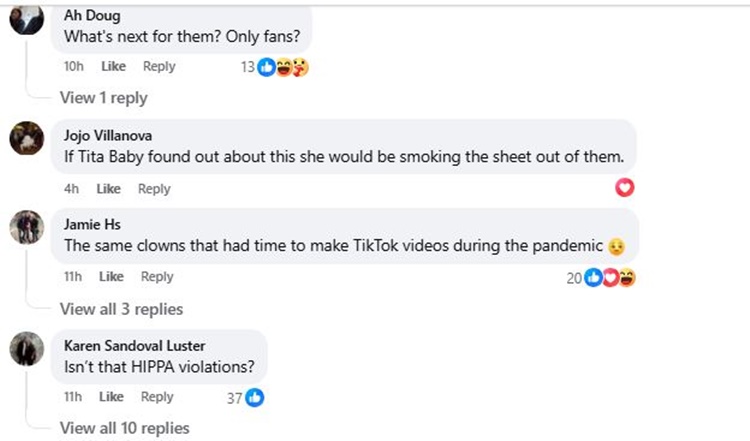Click 11h timestamp on Karen's comment
This screenshot has width=750, height=441.
tap(72, 396)
